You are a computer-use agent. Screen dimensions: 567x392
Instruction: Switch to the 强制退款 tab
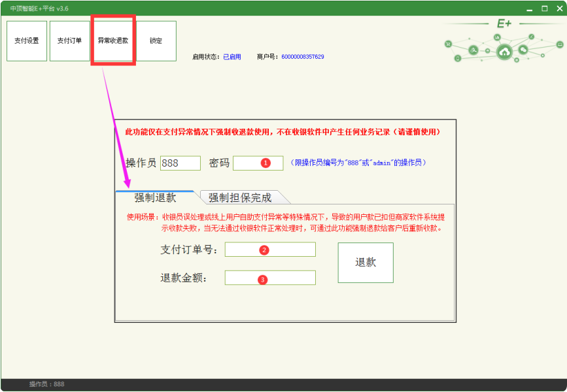156,197
